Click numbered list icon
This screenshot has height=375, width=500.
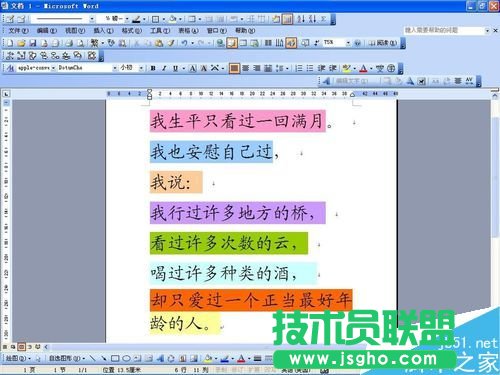(x=299, y=68)
